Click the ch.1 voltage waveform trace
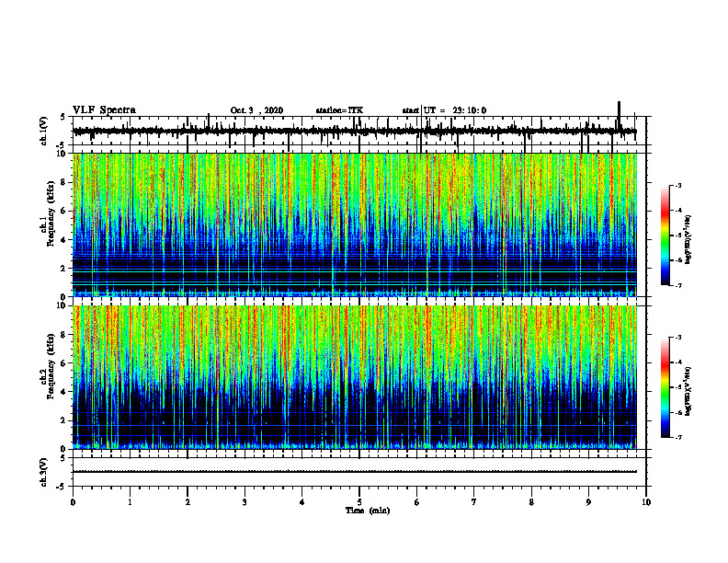Screen dimensions: 728x563 click(x=355, y=131)
